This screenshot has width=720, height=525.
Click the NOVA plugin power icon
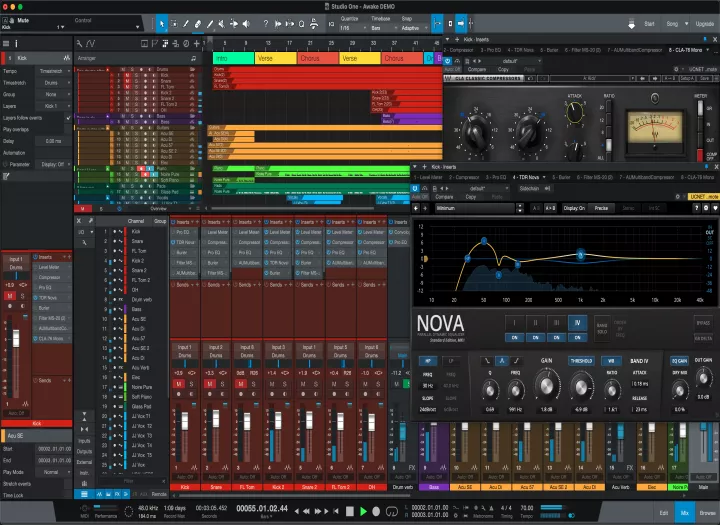click(415, 188)
